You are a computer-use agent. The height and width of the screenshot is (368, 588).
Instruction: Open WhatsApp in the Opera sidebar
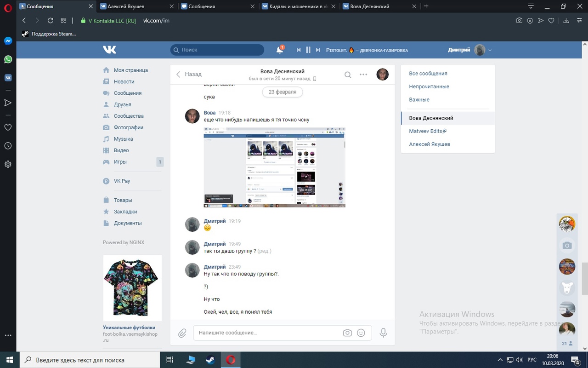pyautogui.click(x=8, y=59)
